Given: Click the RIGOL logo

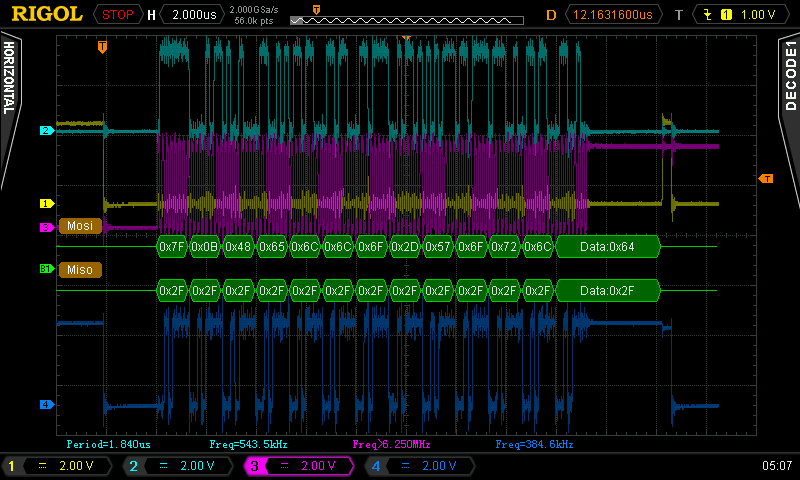Looking at the screenshot, I should click(47, 14).
